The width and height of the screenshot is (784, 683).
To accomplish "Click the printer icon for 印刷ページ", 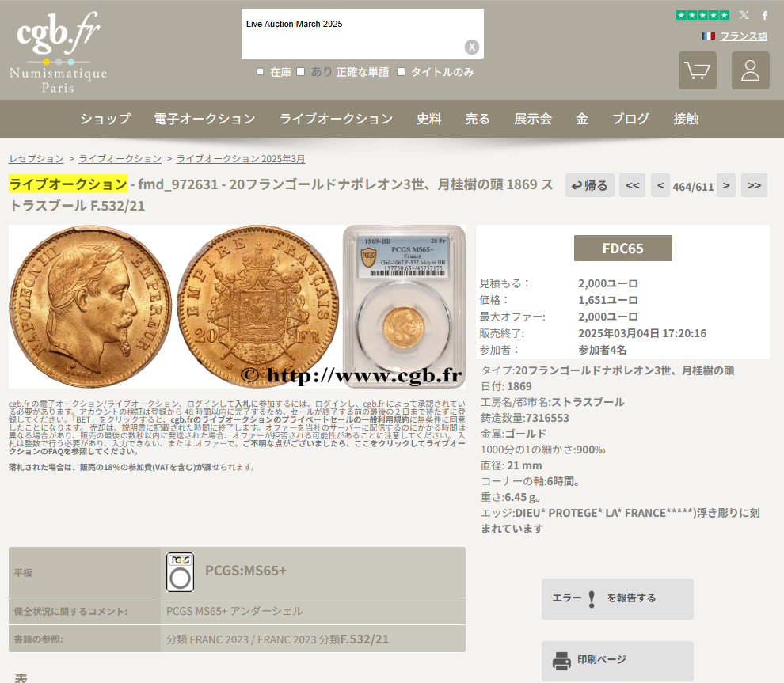I will tap(561, 661).
